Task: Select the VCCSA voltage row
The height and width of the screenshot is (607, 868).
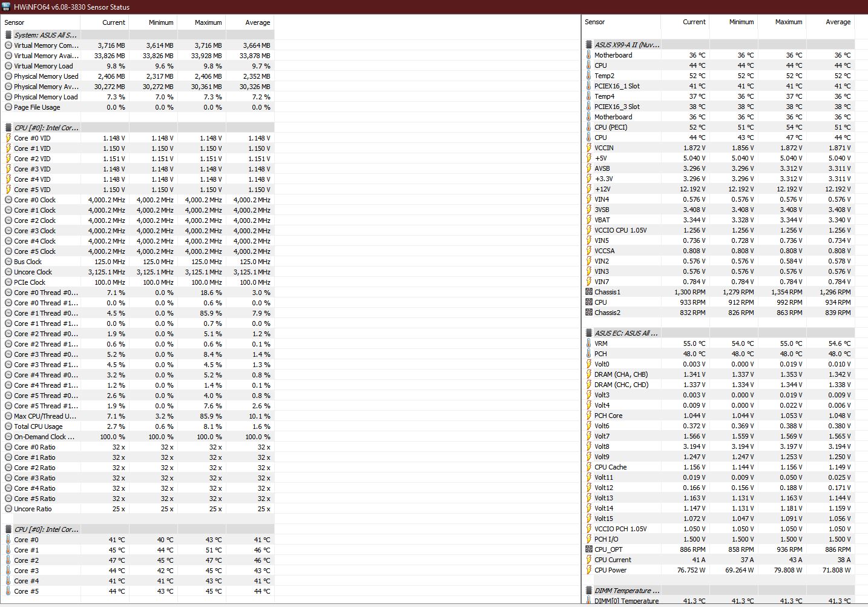Action: (720, 251)
